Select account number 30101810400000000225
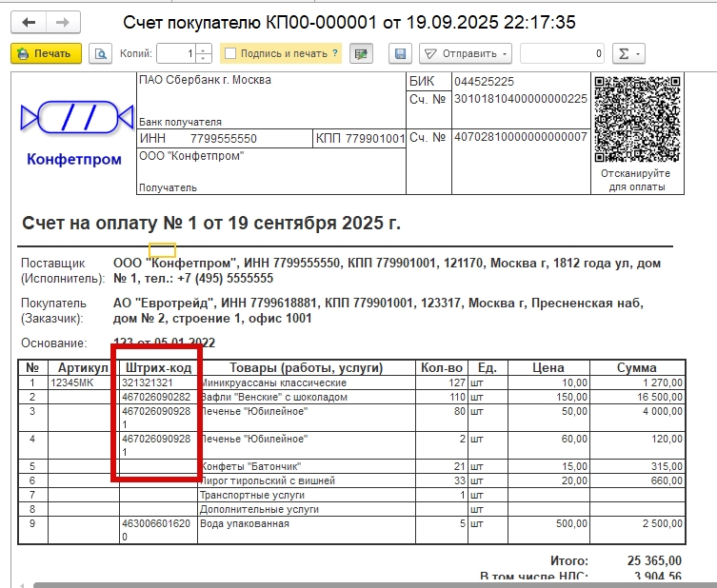717x588 pixels. click(521, 99)
